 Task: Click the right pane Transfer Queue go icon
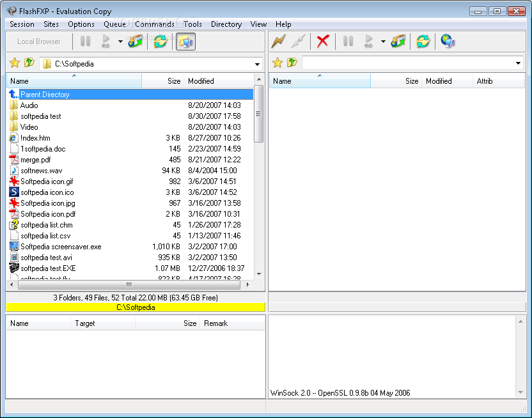368,42
